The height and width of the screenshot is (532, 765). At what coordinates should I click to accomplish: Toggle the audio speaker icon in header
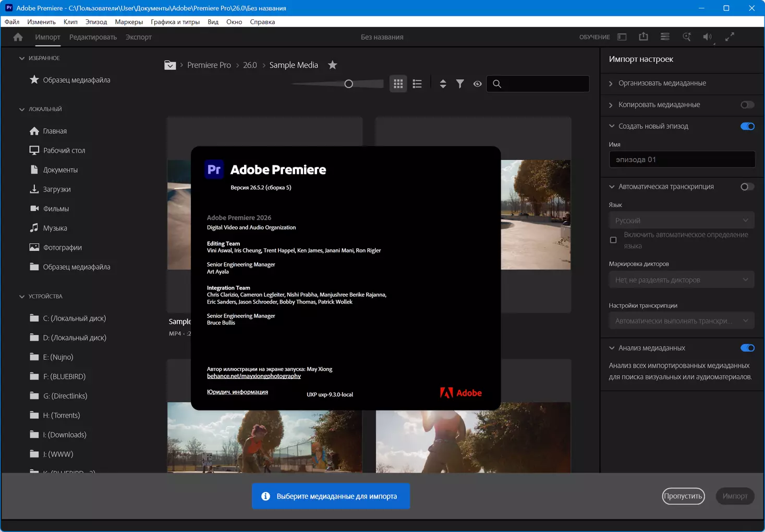[707, 37]
